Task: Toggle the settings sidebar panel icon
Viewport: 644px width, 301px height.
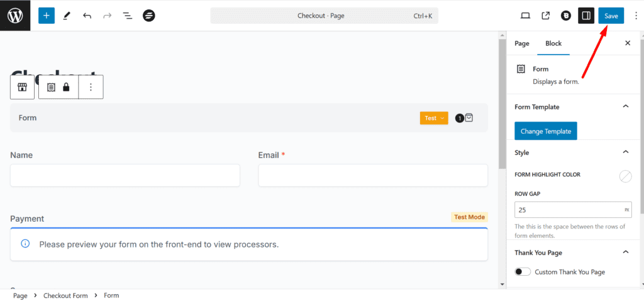Action: tap(586, 16)
